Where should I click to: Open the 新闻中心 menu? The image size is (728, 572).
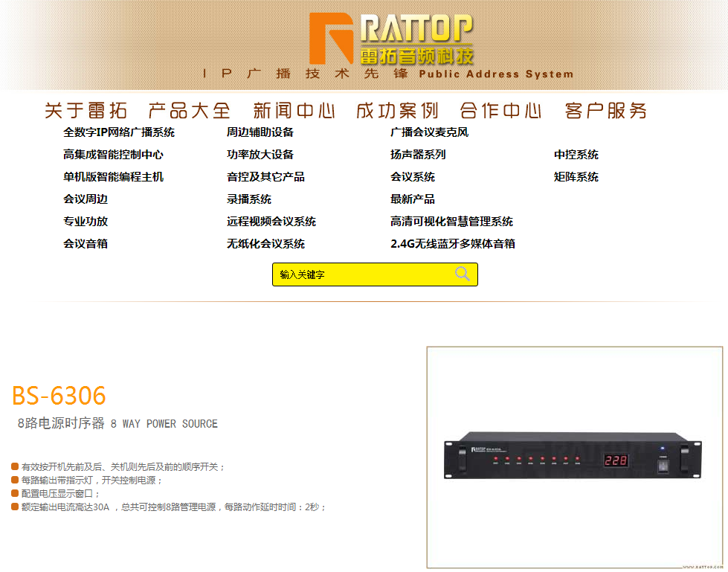point(294,111)
